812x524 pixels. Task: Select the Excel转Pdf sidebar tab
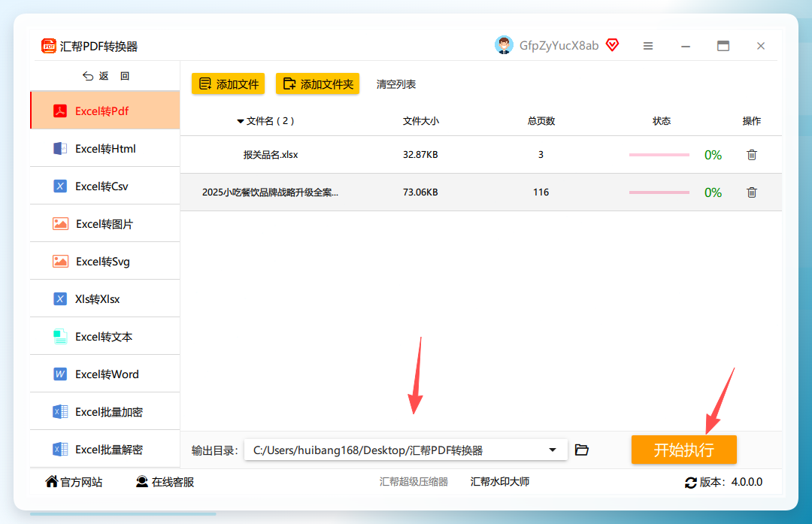tap(105, 111)
